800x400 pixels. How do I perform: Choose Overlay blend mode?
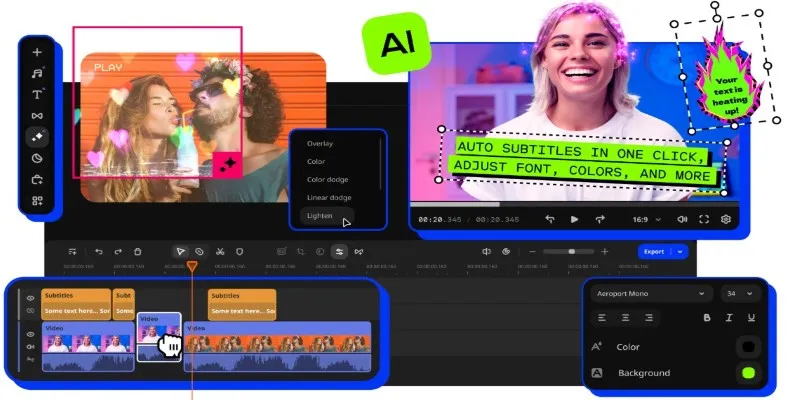pos(320,143)
